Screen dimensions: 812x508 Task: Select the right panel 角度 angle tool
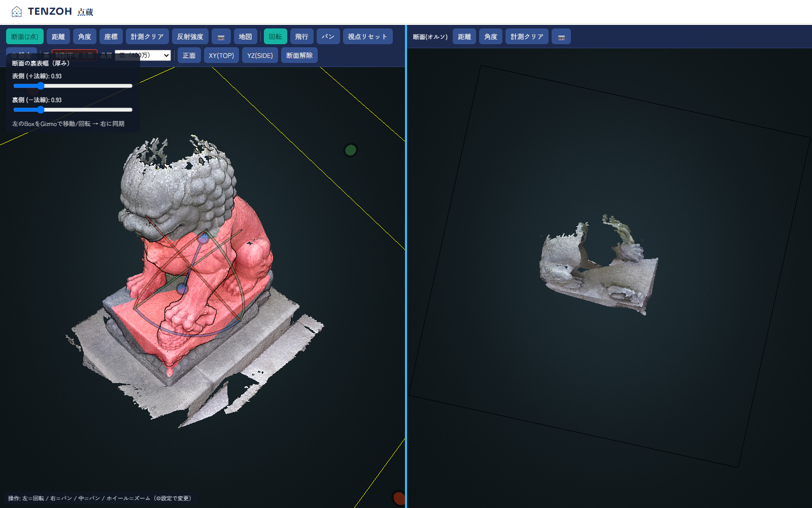point(491,37)
